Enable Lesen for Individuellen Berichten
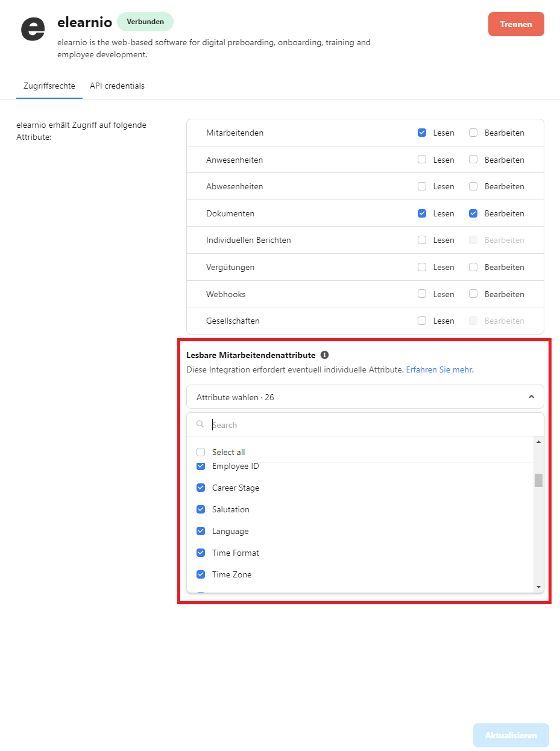 (x=422, y=240)
